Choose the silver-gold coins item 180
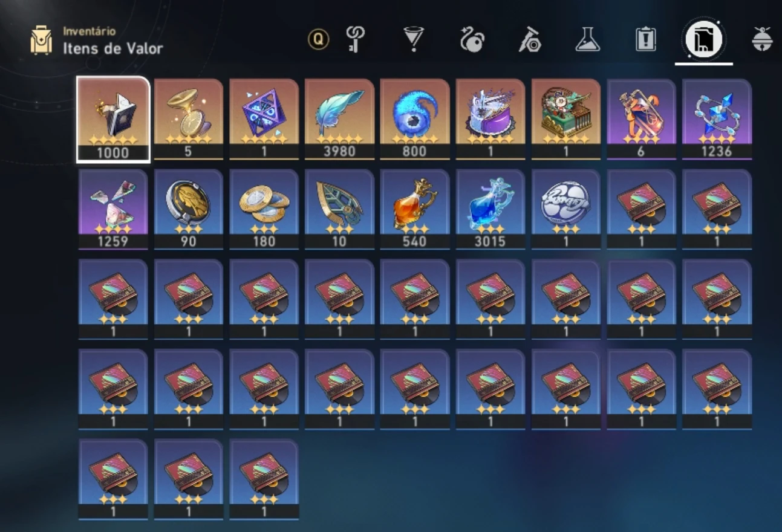The height and width of the screenshot is (532, 782). tap(264, 209)
